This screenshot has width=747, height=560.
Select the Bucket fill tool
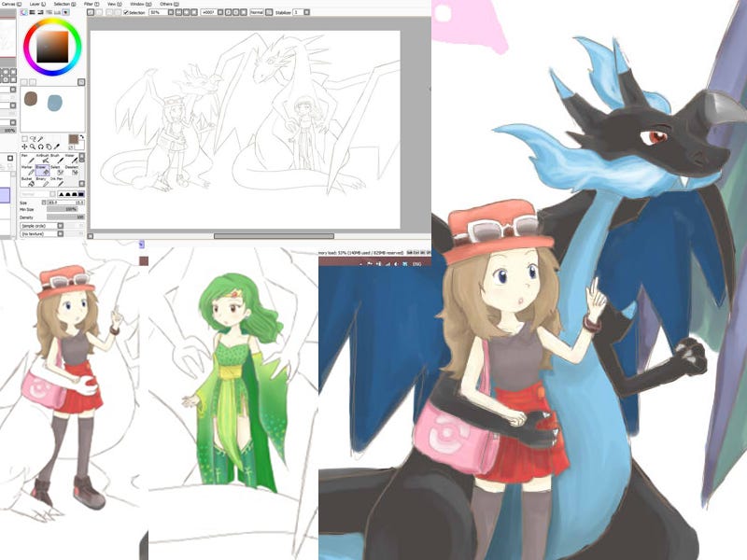click(28, 182)
